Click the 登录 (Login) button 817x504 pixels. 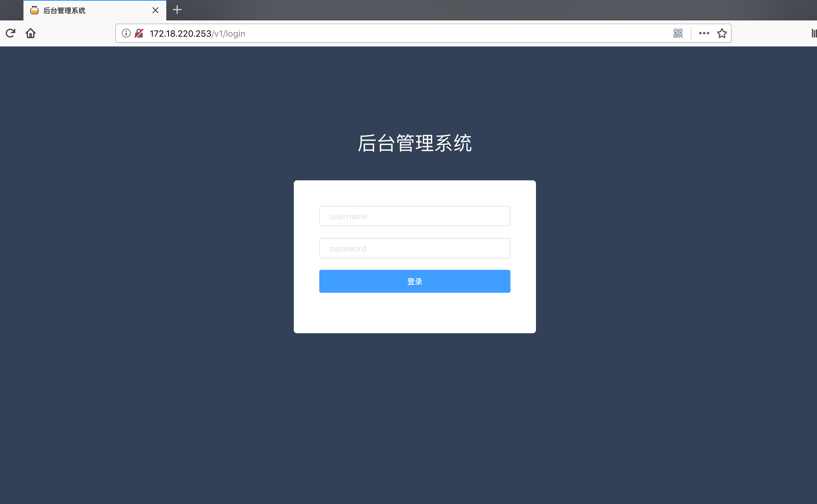tap(414, 281)
